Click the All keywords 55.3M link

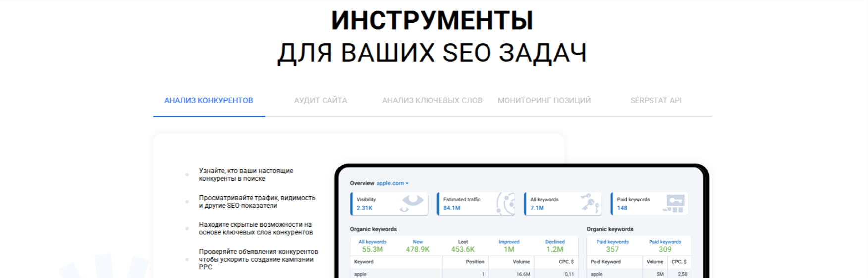coord(373,246)
